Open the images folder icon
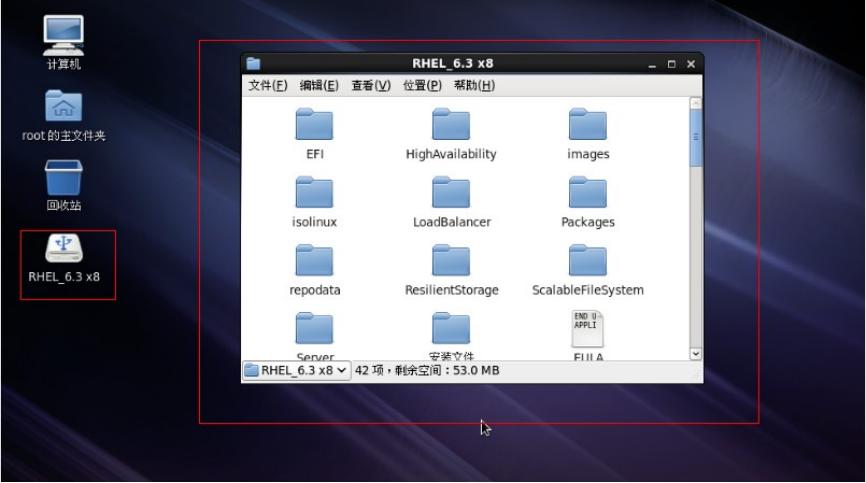The width and height of the screenshot is (866, 483). 588,124
